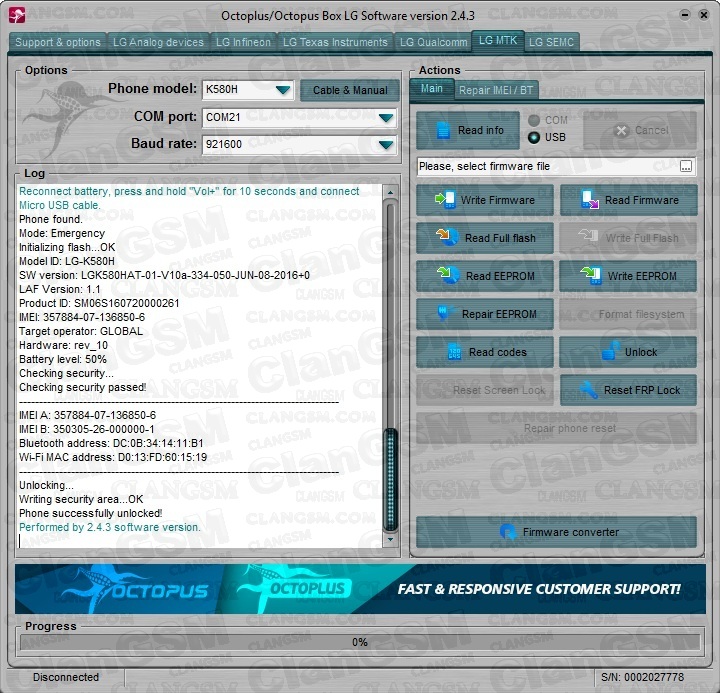Screen dimensions: 720x693
Task: Click the Format filesystem button
Action: (x=628, y=314)
